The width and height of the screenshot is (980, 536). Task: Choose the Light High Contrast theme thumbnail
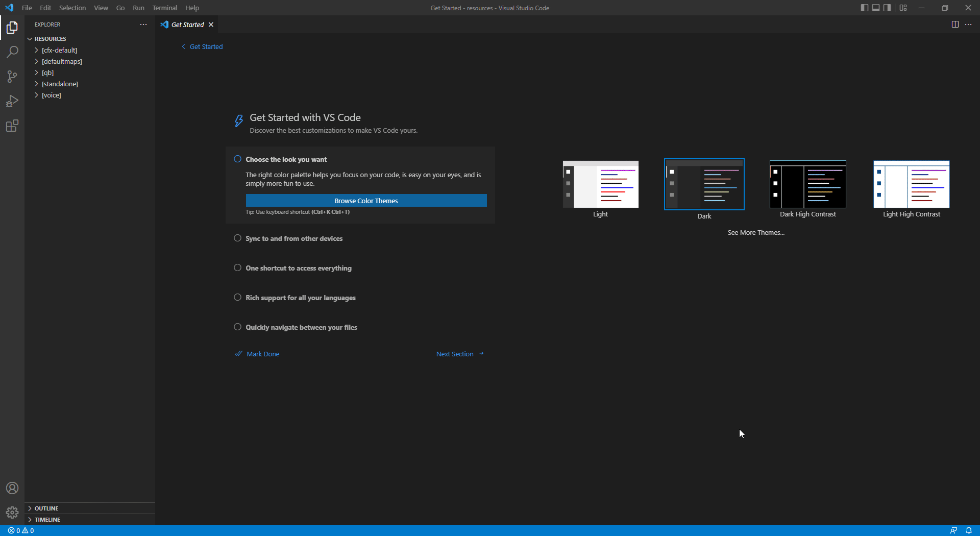point(911,184)
